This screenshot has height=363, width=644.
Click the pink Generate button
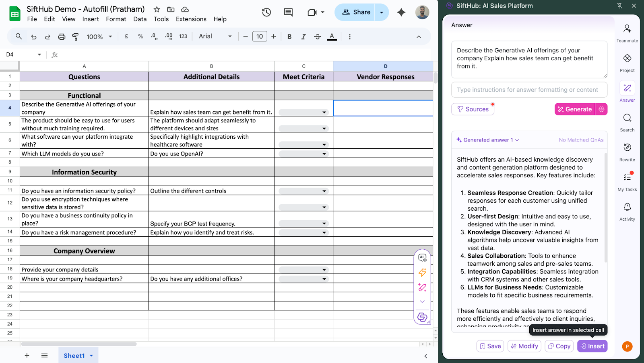tap(574, 109)
